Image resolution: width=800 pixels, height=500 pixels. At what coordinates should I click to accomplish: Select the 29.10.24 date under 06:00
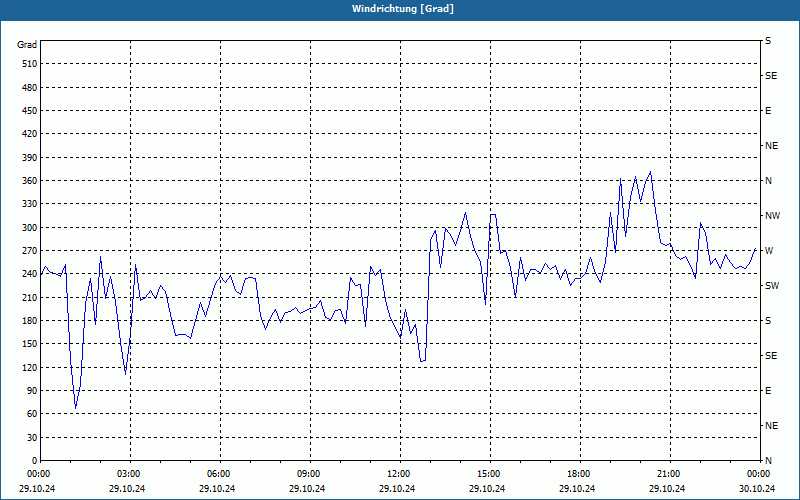click(x=217, y=488)
